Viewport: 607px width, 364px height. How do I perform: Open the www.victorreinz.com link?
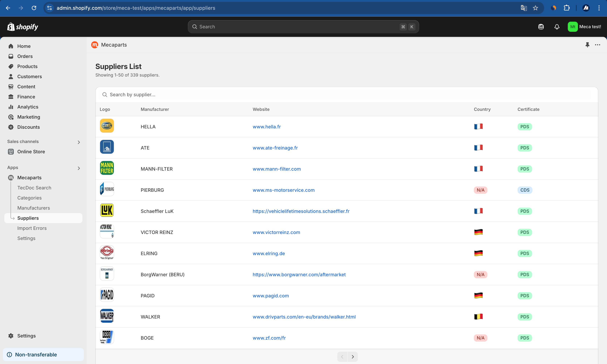click(277, 232)
